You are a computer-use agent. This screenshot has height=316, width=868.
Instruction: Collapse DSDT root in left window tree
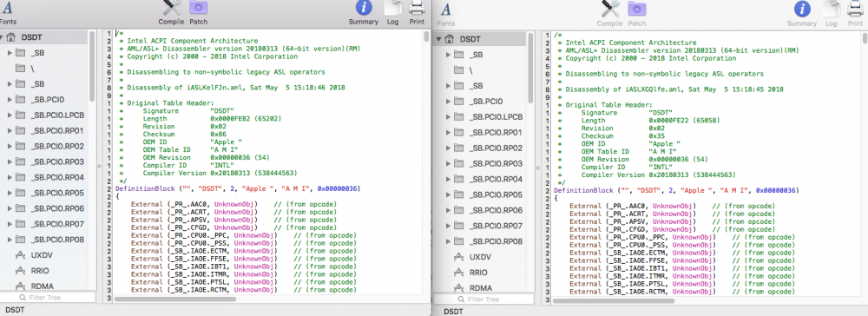[x=1, y=37]
